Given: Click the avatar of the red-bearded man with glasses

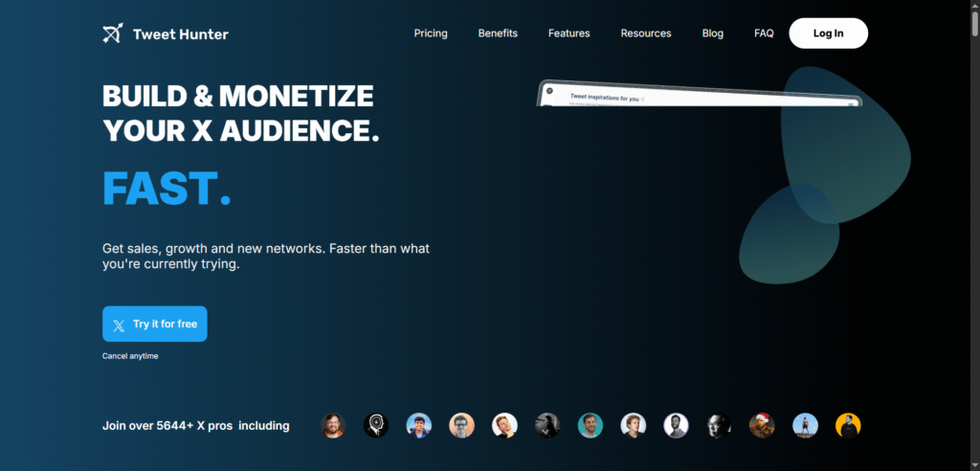Looking at the screenshot, I should 333,426.
